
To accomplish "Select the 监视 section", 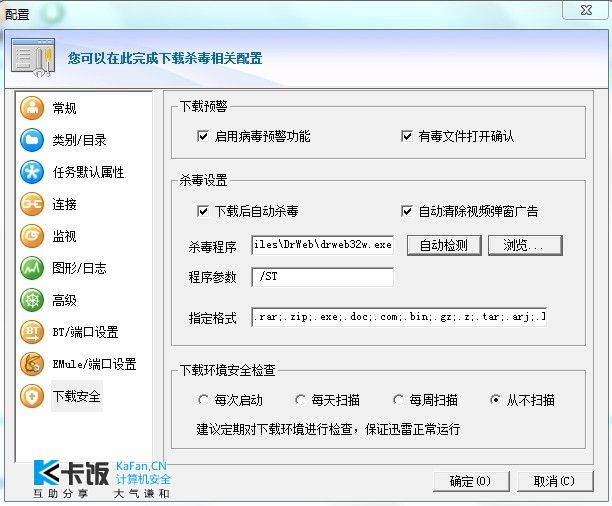I will (64, 236).
